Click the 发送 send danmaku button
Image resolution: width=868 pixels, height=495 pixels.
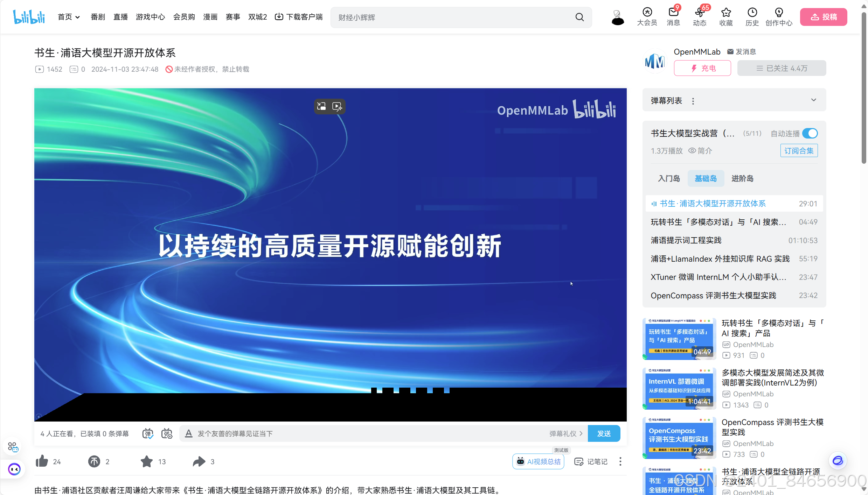coord(604,433)
